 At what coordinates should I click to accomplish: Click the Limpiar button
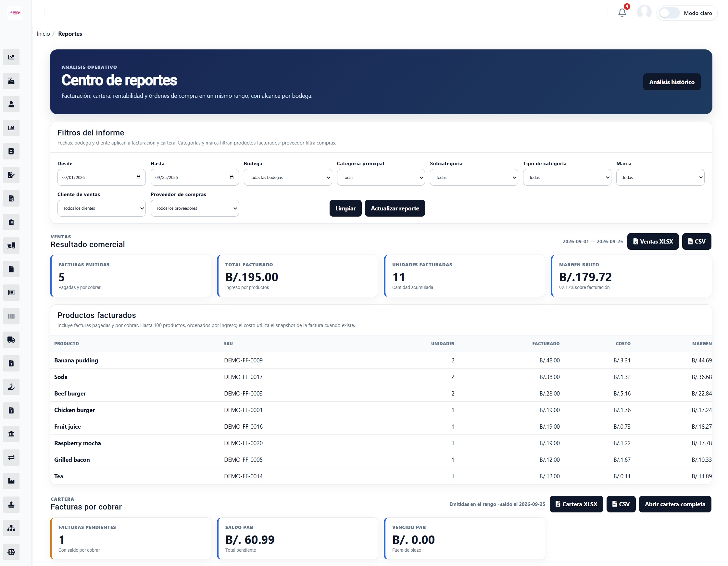click(x=345, y=208)
